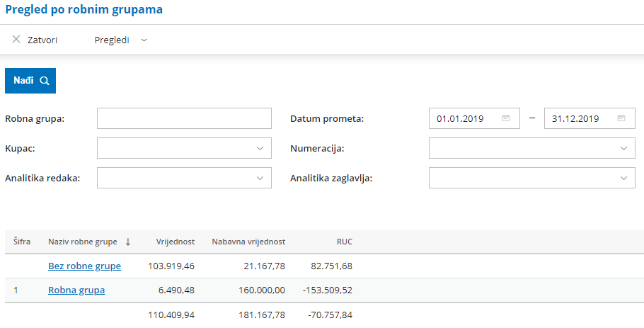Screen dimensions: 644x328
Task: Click the Nađi search button
Action: (x=30, y=81)
